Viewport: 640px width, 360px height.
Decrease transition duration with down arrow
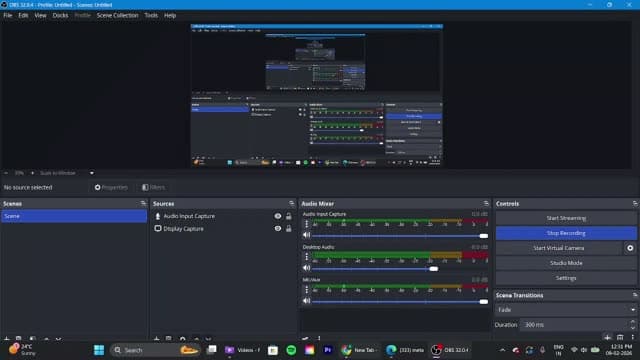click(x=633, y=328)
